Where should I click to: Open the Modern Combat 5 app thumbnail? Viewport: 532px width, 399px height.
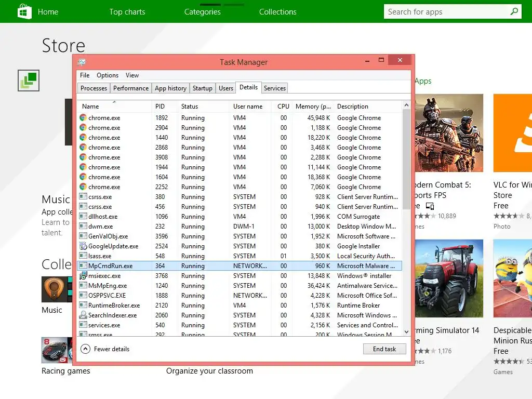449,133
